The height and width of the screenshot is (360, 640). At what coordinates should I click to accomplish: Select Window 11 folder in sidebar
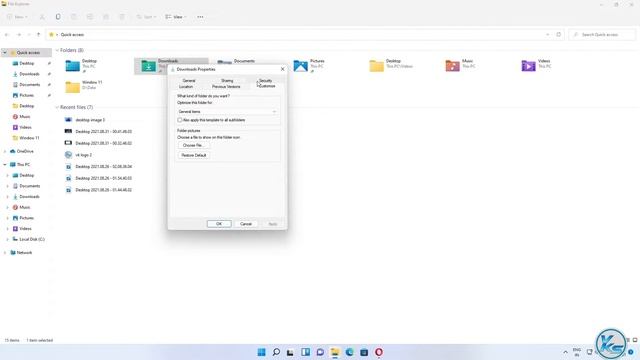pos(29,138)
